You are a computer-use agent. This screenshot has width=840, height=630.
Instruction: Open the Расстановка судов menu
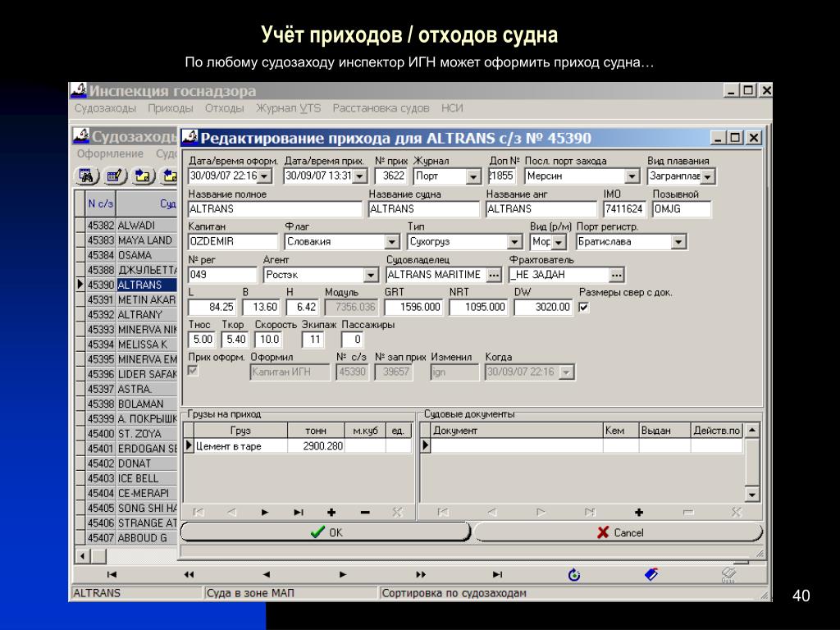381,108
